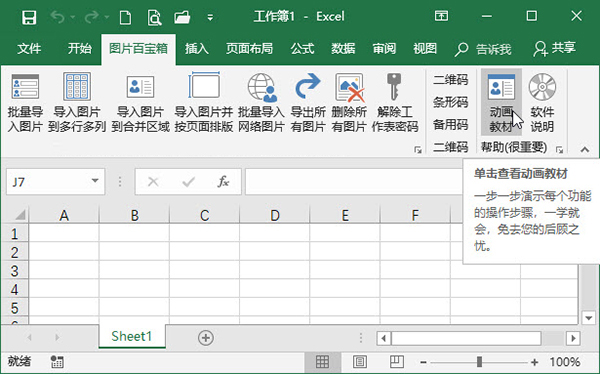Click the 共享 share button
The width and height of the screenshot is (600, 374).
pyautogui.click(x=554, y=49)
